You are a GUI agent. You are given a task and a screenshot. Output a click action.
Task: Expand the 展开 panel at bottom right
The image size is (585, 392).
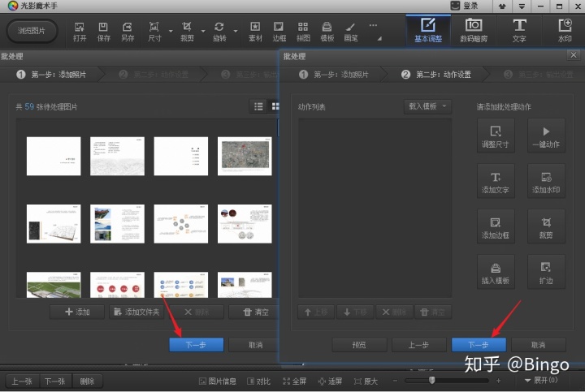[541, 380]
